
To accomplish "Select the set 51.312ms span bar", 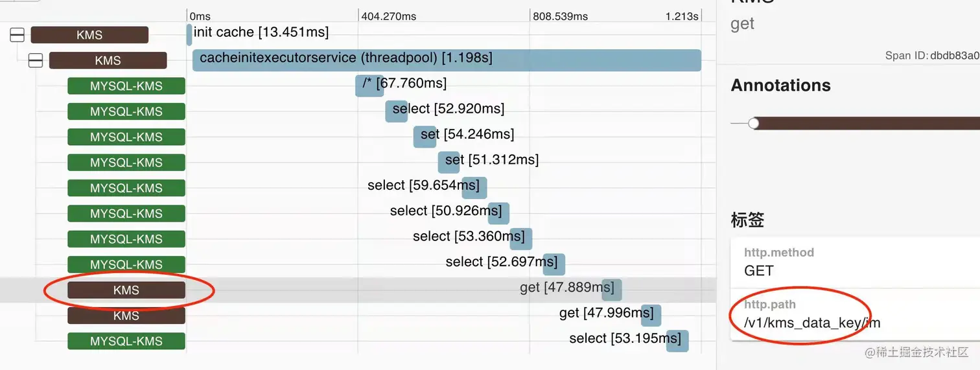I will [449, 162].
